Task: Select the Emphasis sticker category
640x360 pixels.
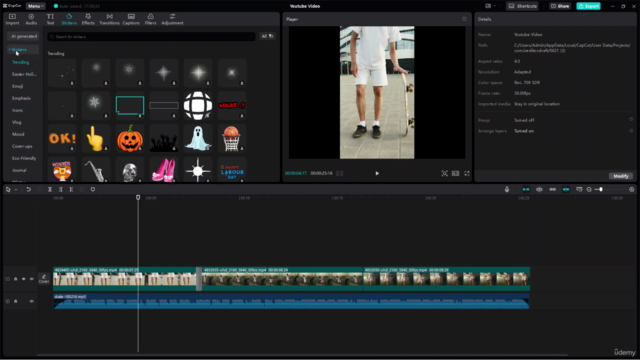Action: [x=21, y=98]
